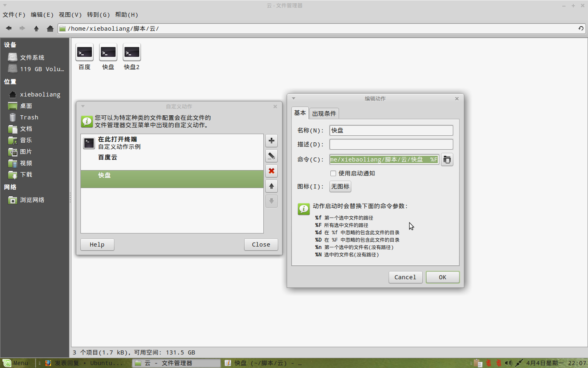Open the 视图(V) menu
Screen dimensions: 588x368
[x=70, y=15]
